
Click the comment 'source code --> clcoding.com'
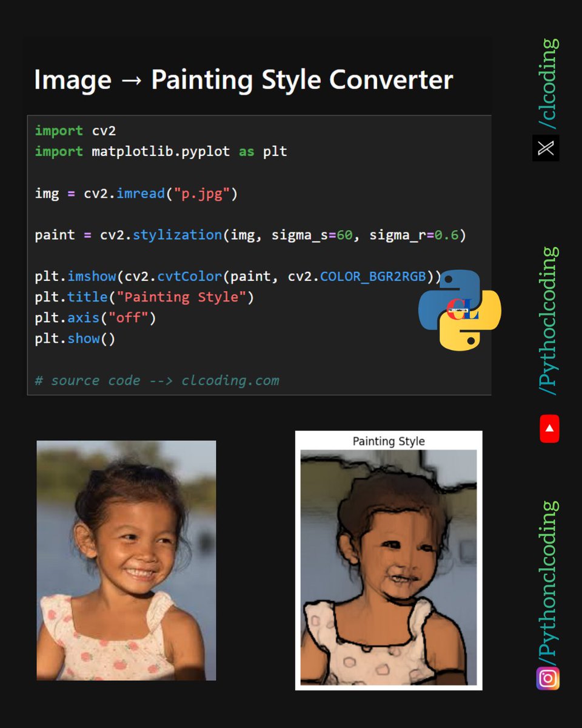157,381
